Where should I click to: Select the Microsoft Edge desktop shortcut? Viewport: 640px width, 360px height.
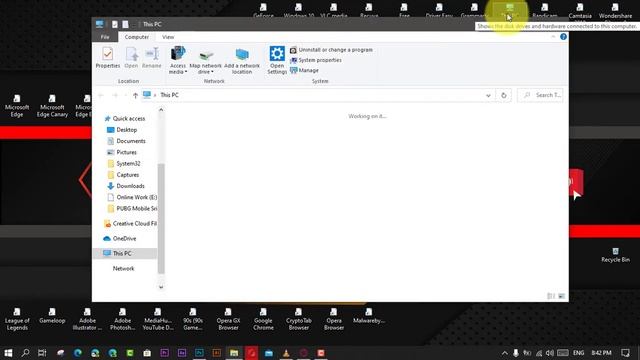tap(17, 106)
